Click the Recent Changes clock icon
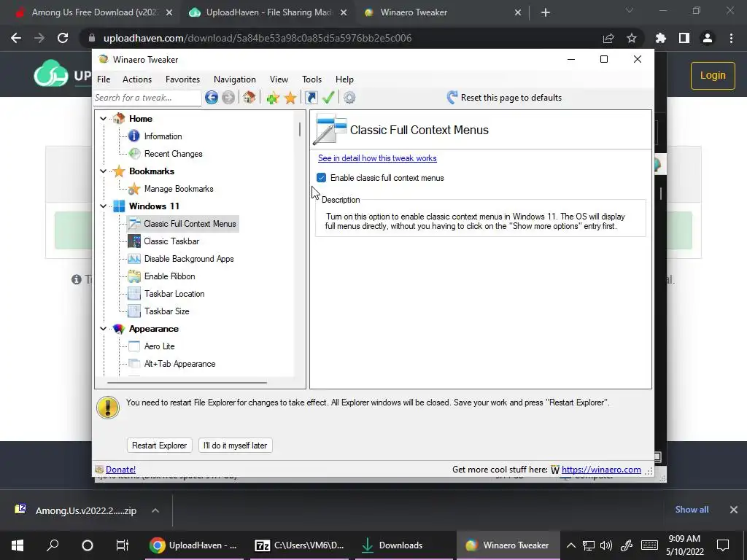Image resolution: width=747 pixels, height=560 pixels. coord(134,153)
